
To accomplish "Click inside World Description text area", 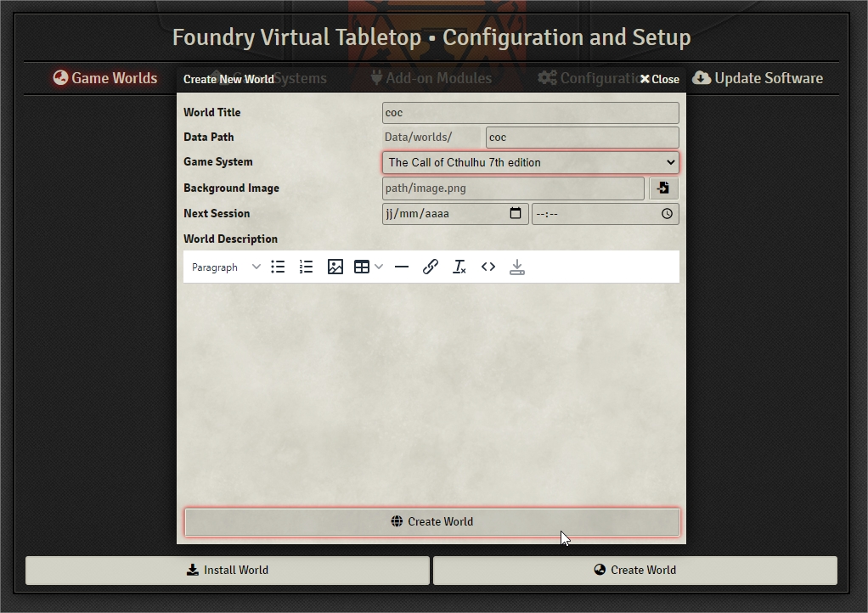I will point(431,393).
